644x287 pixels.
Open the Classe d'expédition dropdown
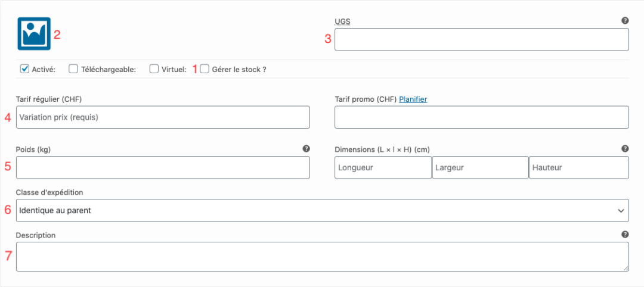click(x=323, y=210)
